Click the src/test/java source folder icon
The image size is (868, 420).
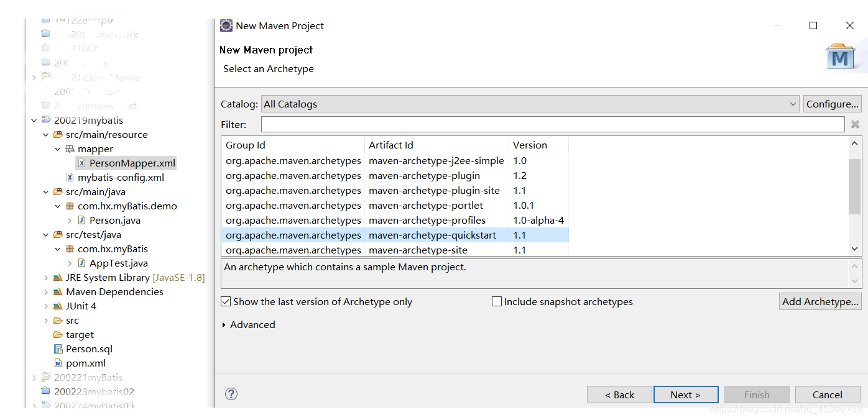point(58,235)
